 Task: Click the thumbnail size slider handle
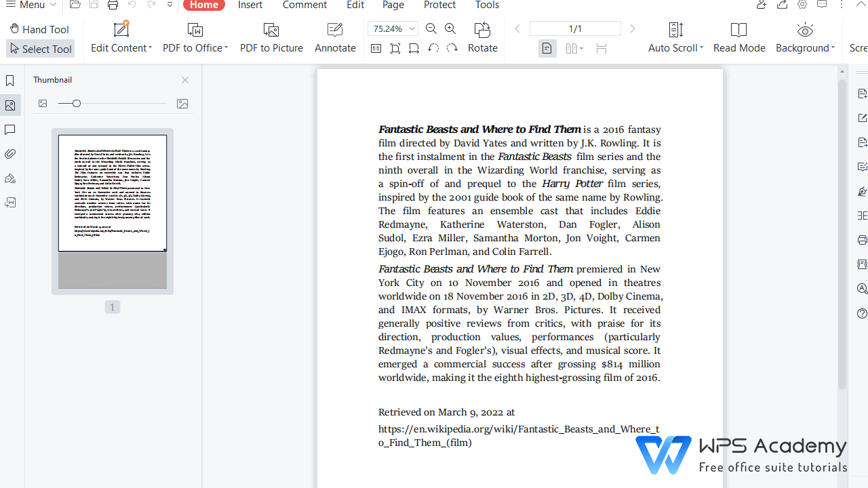click(77, 104)
